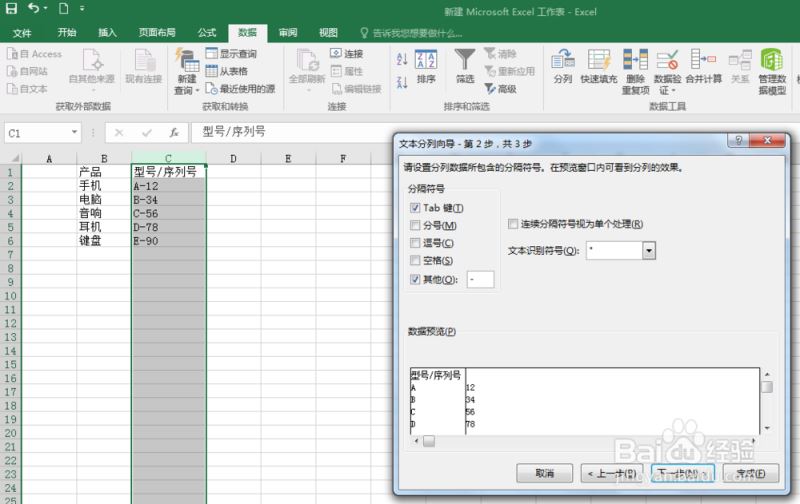Toggle the 其他 other delimiter checkbox
Image resolution: width=800 pixels, height=504 pixels.
tap(415, 280)
